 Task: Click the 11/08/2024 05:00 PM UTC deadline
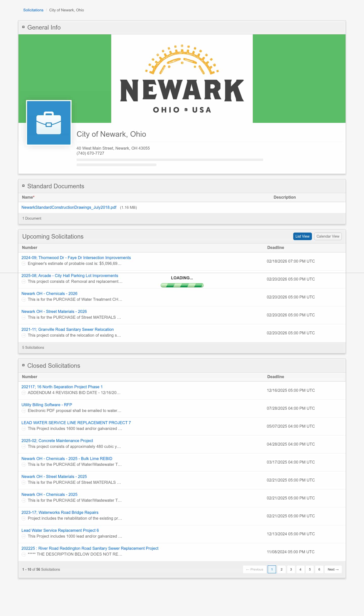point(291,552)
